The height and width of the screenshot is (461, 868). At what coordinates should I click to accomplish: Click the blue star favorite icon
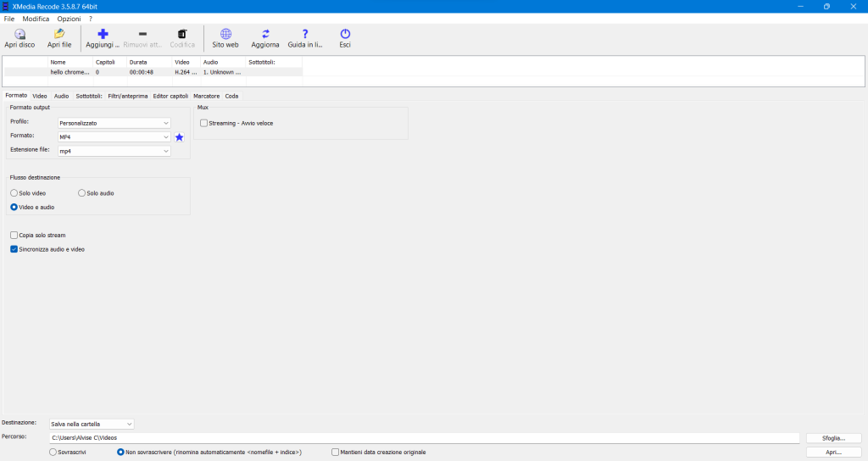pyautogui.click(x=179, y=137)
